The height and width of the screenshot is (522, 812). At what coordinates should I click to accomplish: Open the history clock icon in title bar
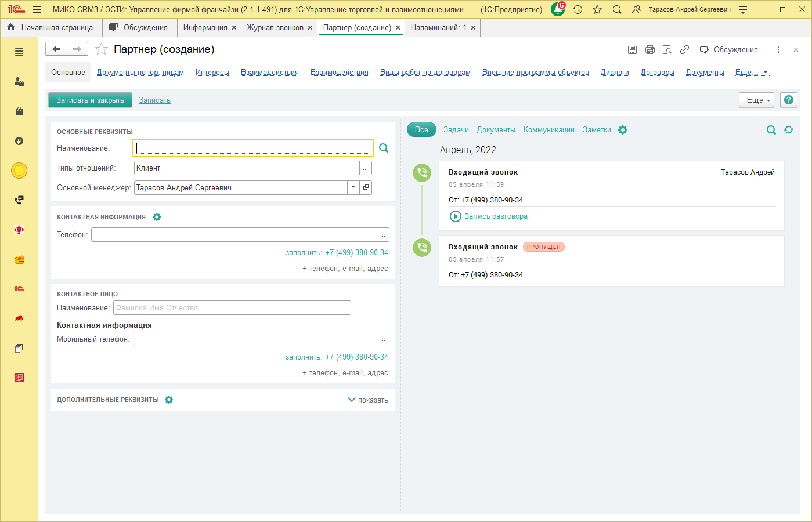[x=578, y=10]
